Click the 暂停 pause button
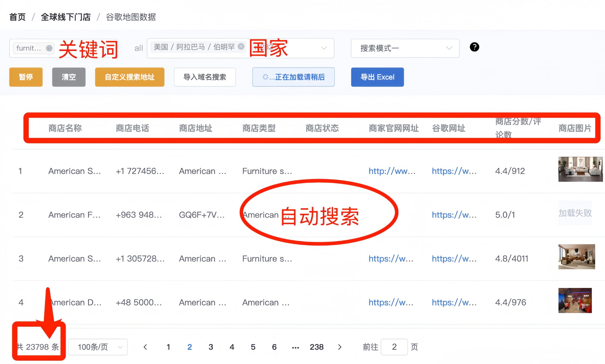 click(26, 77)
